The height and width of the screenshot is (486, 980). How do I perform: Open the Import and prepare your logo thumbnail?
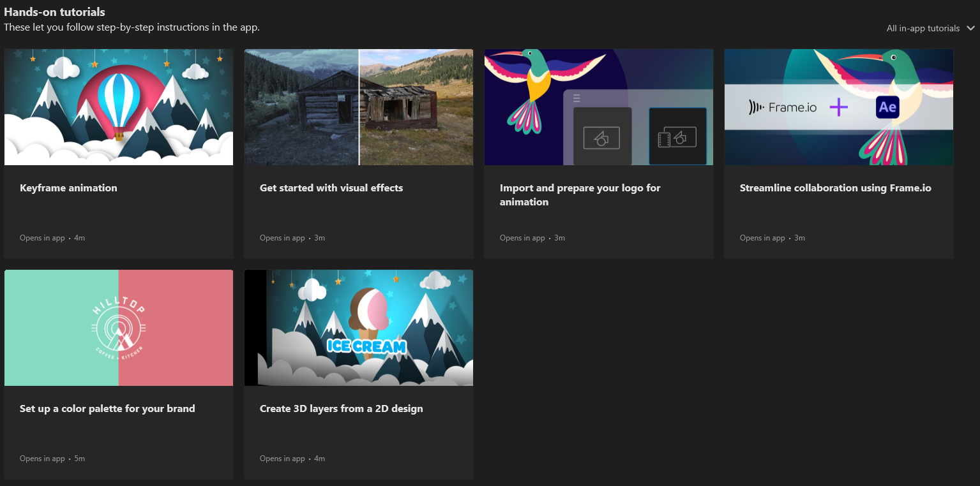tap(599, 107)
